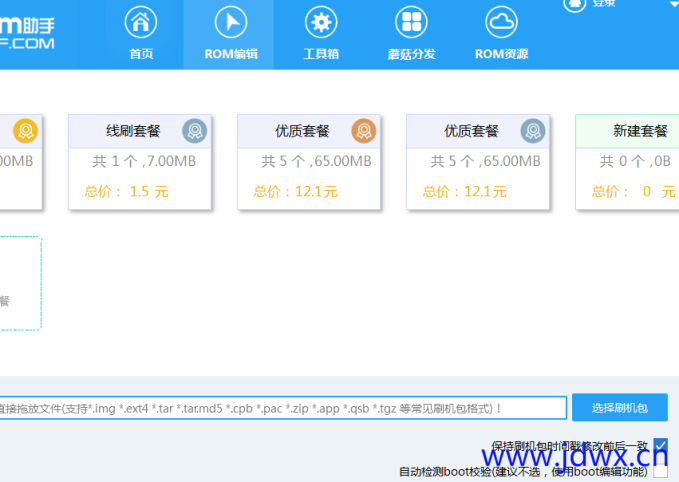Open the dropdown arrow in top-right corner
This screenshot has height=482, width=679.
tap(674, 4)
